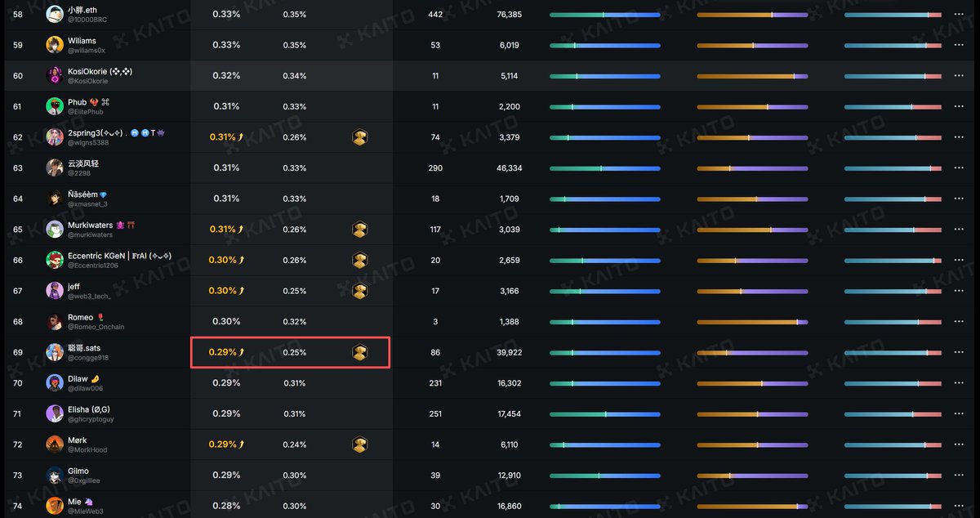
Task: Click handle @dilaw006
Action: 86,389
